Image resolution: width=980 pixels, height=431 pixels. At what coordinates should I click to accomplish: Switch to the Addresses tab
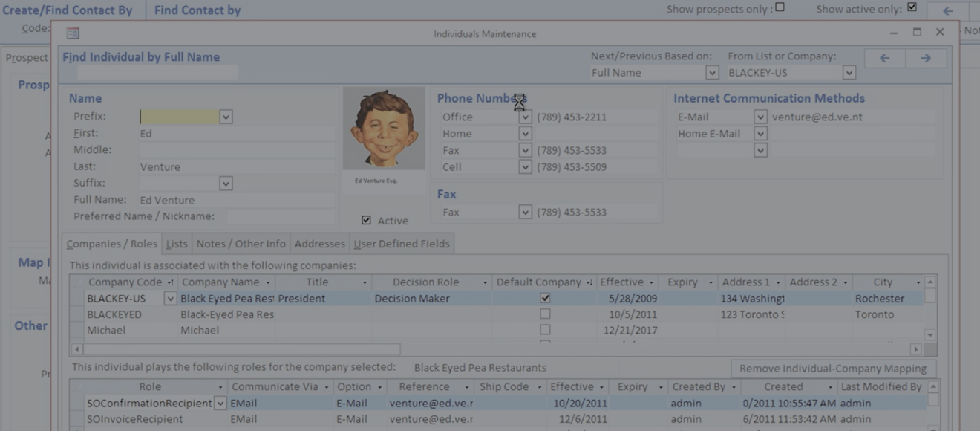click(x=319, y=244)
